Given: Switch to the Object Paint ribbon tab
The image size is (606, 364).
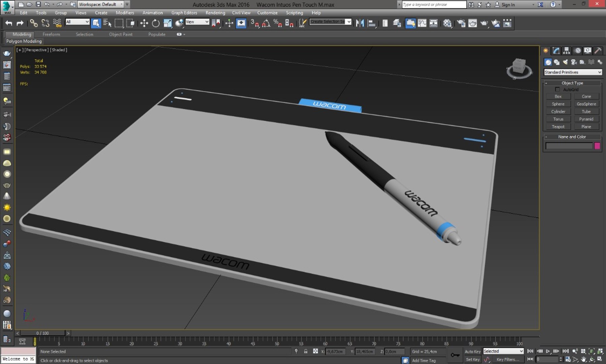Looking at the screenshot, I should click(121, 34).
